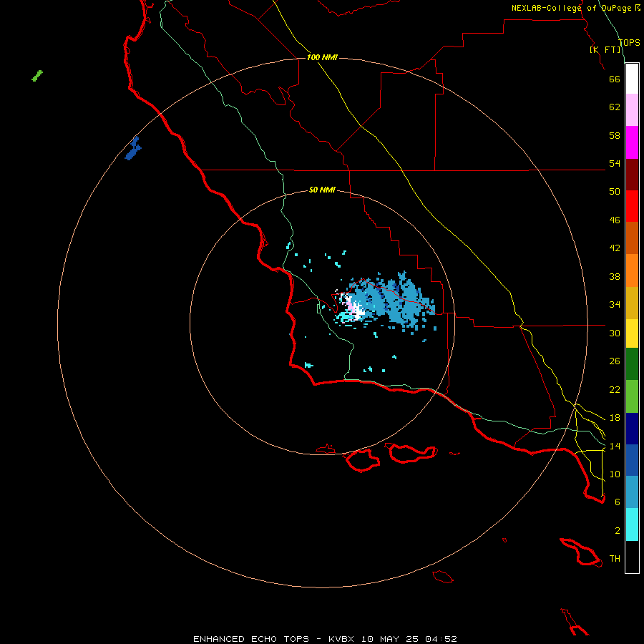Choose the dark maroon legend color band
The image size is (644, 644).
(x=632, y=175)
